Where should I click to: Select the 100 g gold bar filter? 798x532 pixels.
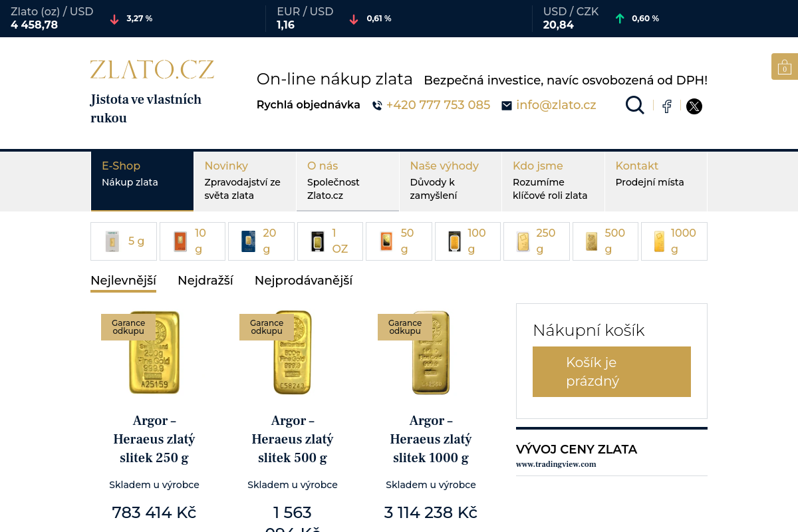[467, 241]
